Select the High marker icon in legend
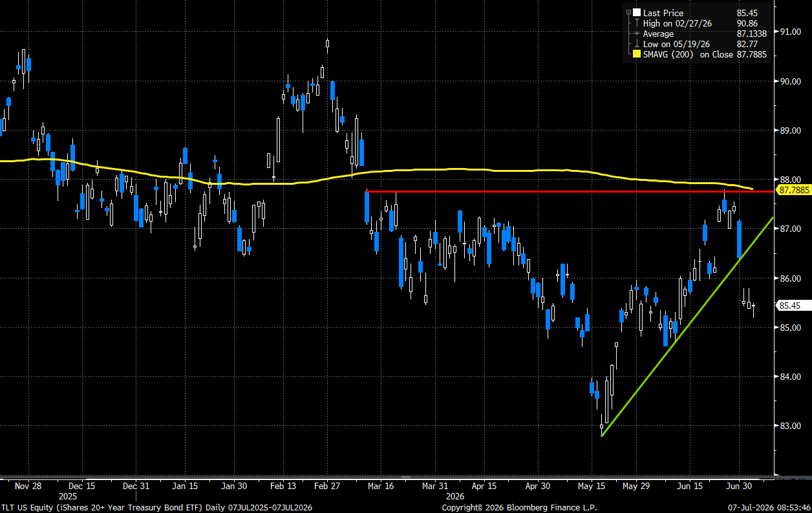Viewport: 812px width, 513px height. coord(637,23)
